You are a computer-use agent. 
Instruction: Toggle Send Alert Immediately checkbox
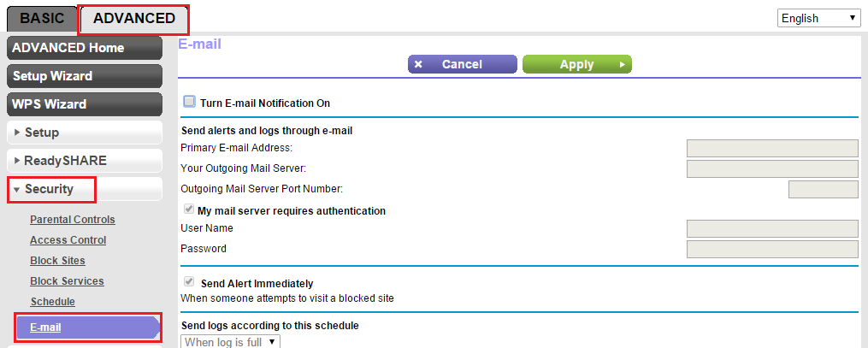189,282
